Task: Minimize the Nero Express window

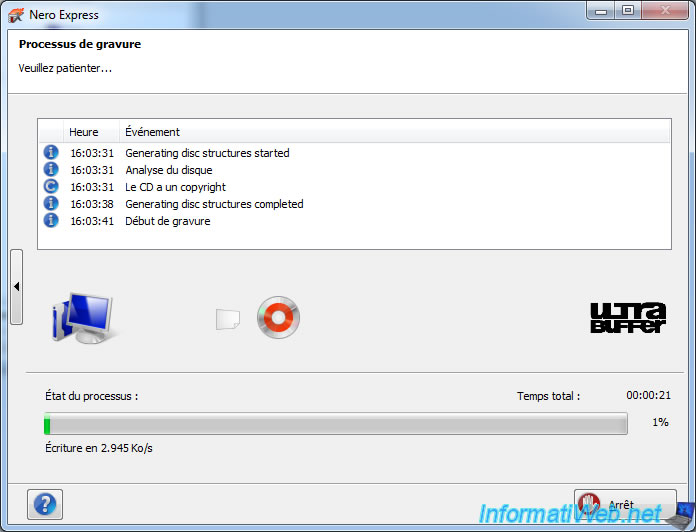Action: click(x=601, y=10)
